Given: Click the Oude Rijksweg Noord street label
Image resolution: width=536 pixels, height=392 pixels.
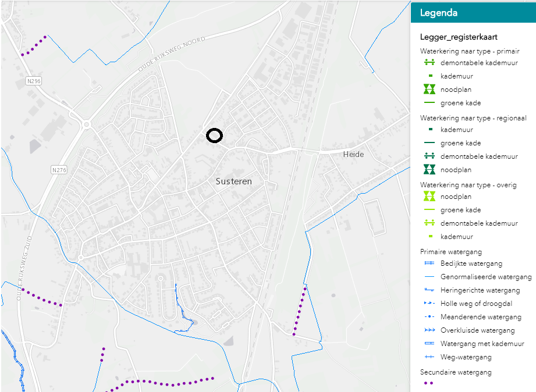Looking at the screenshot, I should tap(172, 54).
